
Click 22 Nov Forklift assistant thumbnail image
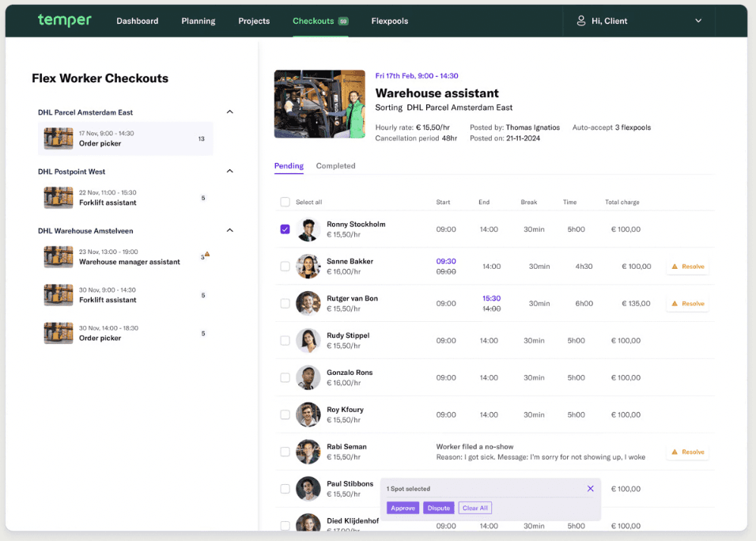59,198
